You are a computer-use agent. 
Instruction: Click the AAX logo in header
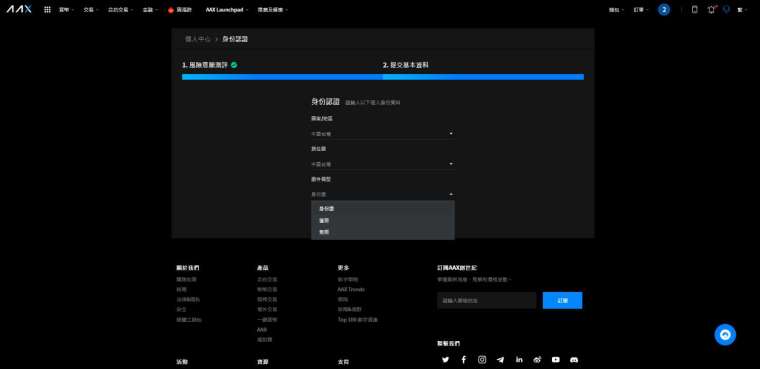click(x=19, y=9)
